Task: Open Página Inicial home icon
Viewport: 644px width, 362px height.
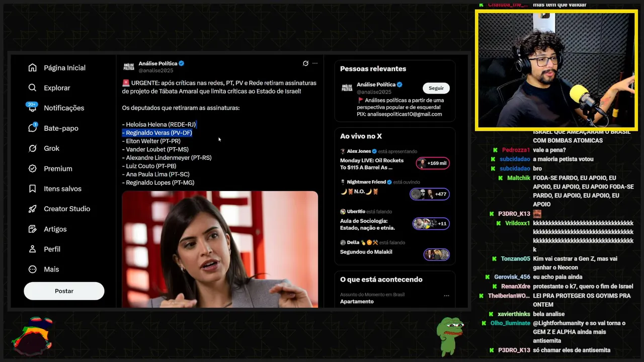Action: coord(33,68)
